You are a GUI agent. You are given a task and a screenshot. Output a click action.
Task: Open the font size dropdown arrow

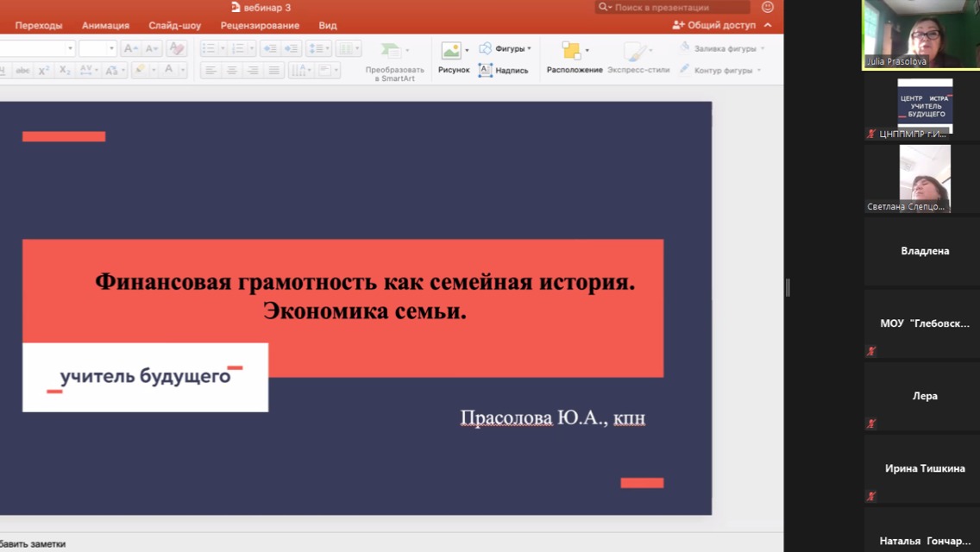point(113,48)
